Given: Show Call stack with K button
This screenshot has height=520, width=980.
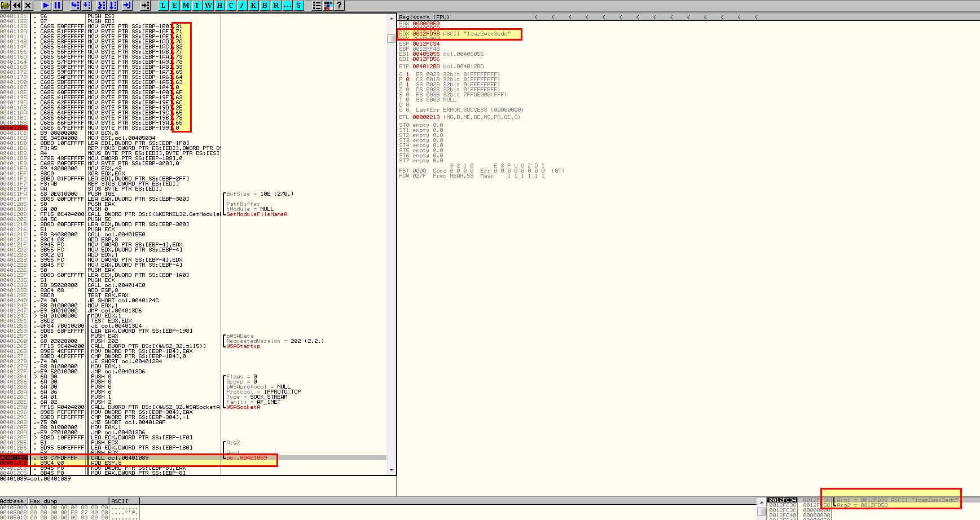Looking at the screenshot, I should pos(254,5).
